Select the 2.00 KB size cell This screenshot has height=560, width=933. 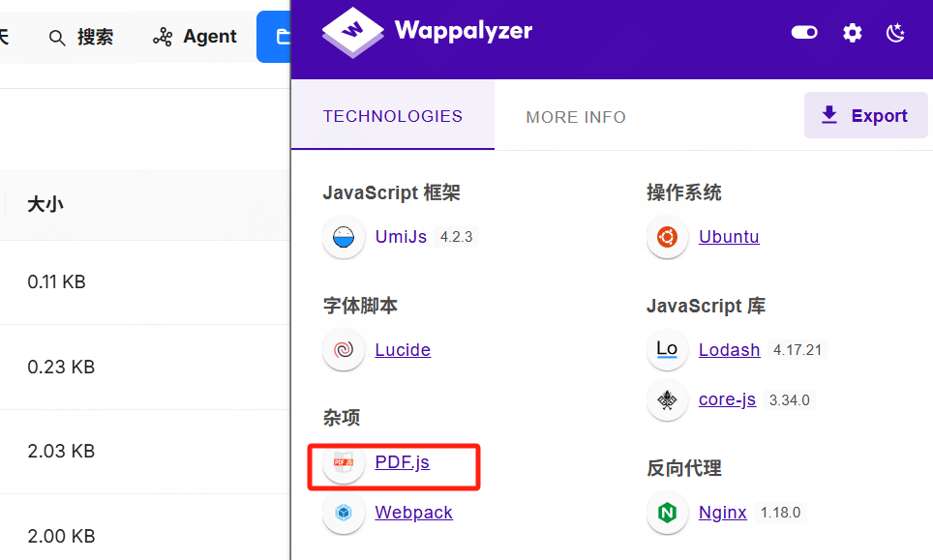pyautogui.click(x=61, y=536)
